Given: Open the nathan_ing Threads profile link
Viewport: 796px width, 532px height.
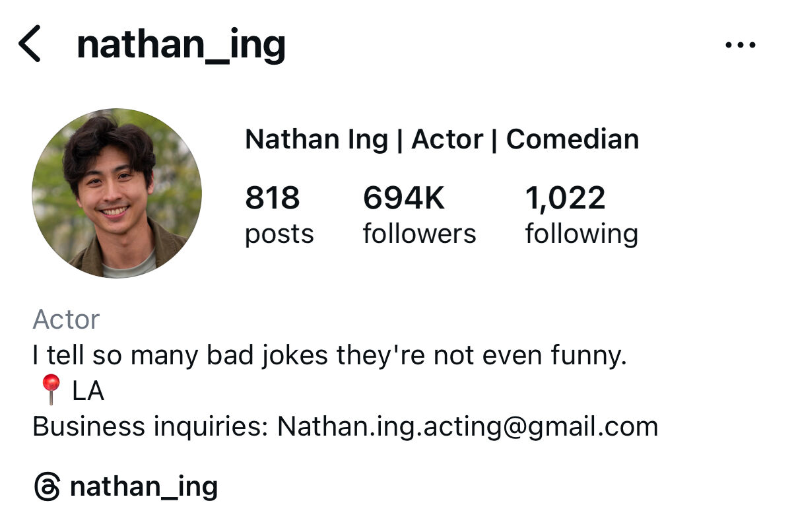Looking at the screenshot, I should click(x=144, y=487).
